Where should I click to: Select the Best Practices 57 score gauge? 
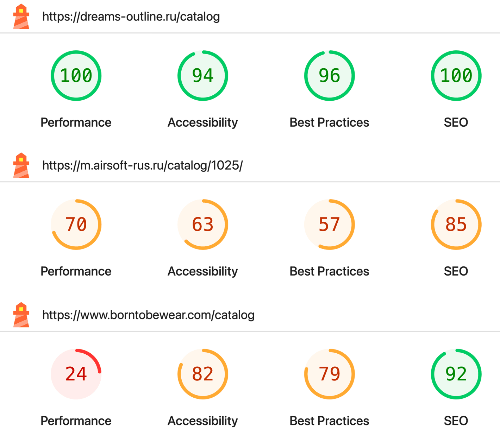330,225
